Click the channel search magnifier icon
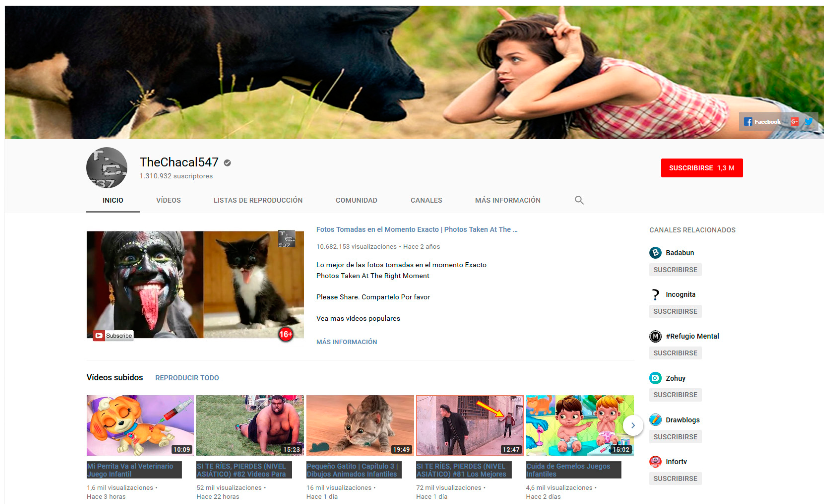The width and height of the screenshot is (829, 504). point(579,200)
